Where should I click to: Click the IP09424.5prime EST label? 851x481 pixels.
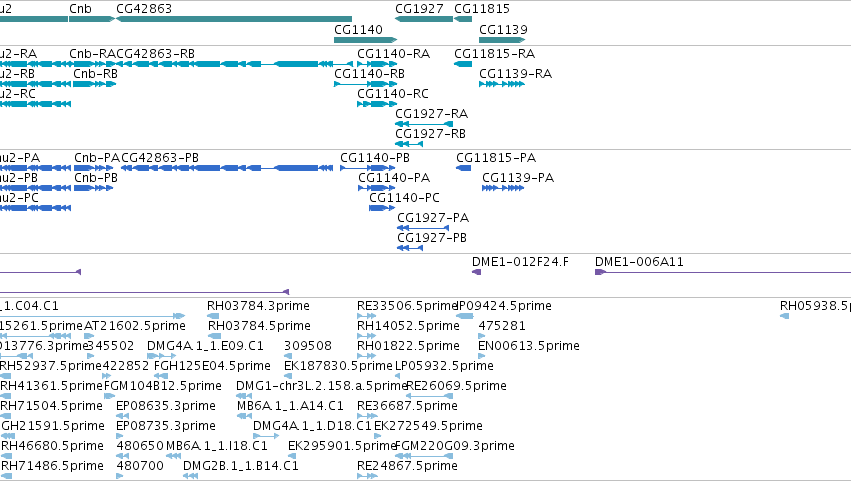coord(504,306)
